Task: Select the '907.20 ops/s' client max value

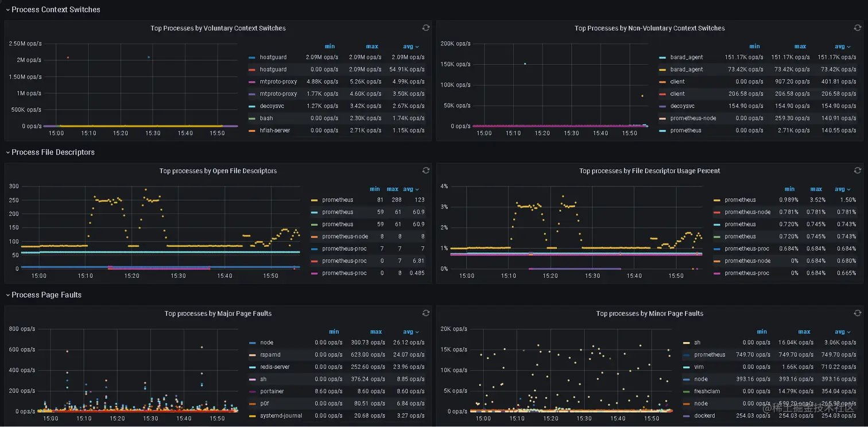Action: tap(795, 81)
